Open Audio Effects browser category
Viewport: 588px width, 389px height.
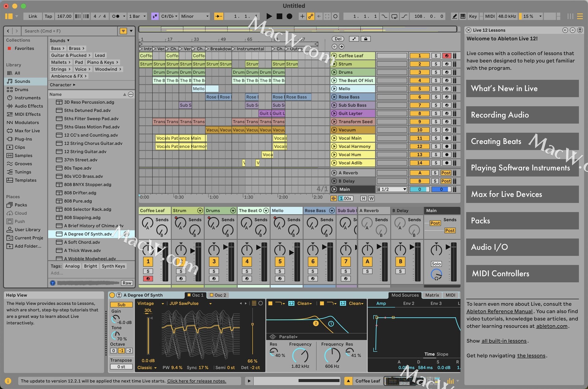(29, 106)
